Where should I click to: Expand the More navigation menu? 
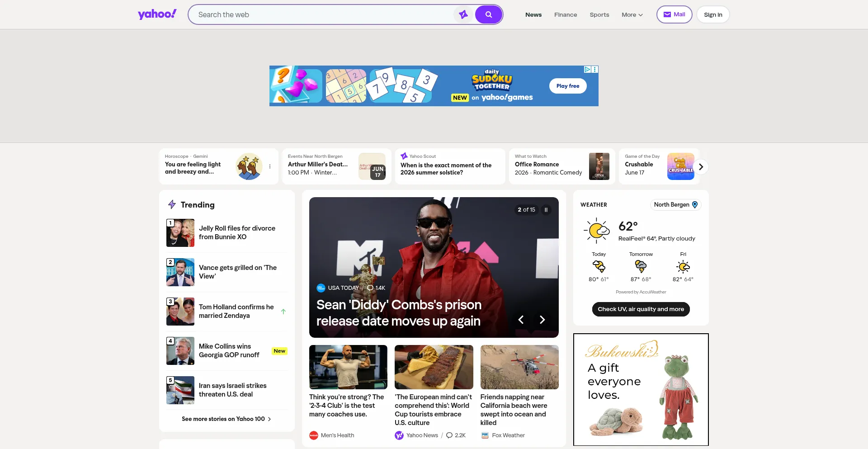632,14
